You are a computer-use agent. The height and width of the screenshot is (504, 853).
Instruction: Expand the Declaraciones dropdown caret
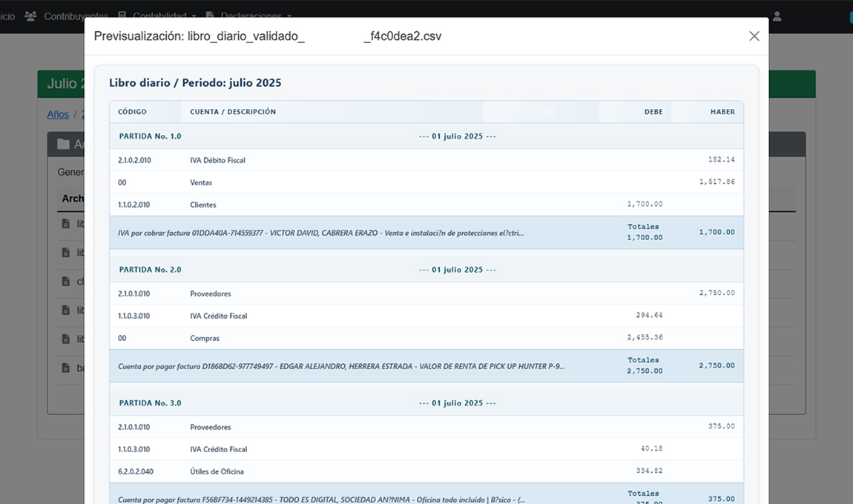(x=289, y=16)
